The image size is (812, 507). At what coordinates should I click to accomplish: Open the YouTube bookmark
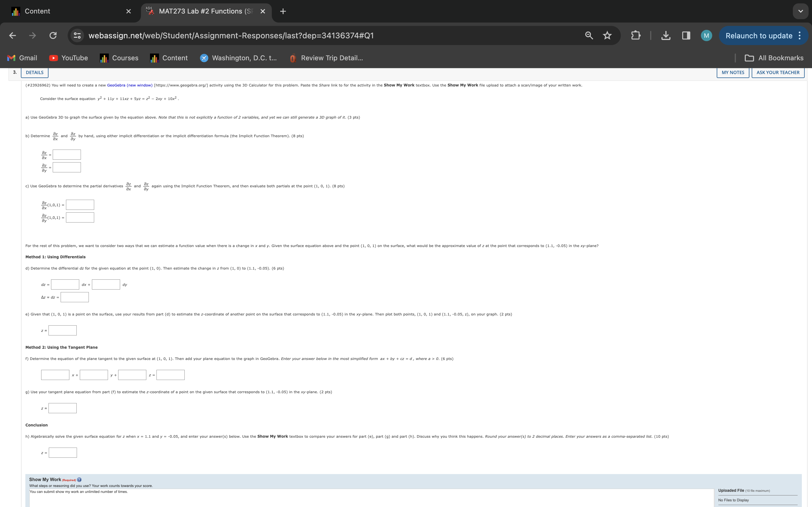pyautogui.click(x=69, y=58)
